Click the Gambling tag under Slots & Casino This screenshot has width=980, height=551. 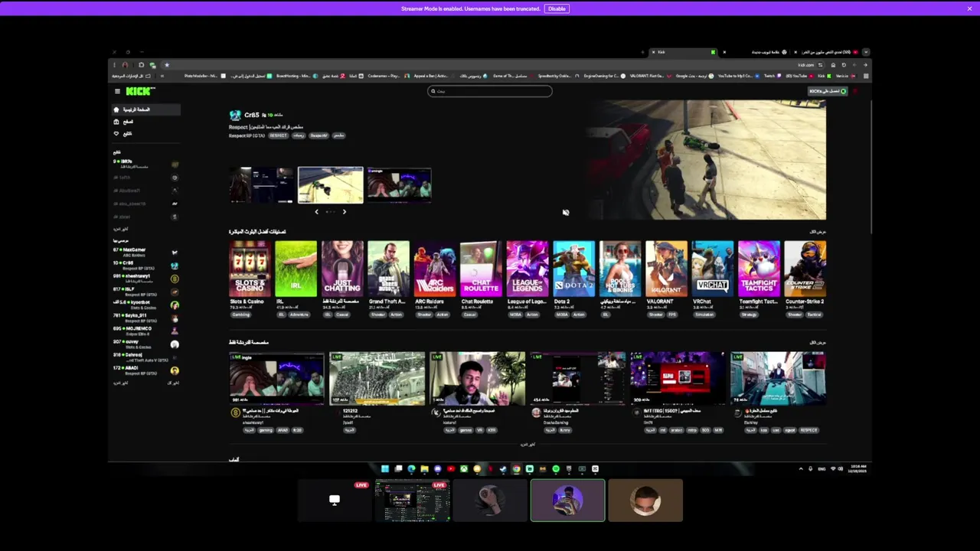[x=241, y=315]
